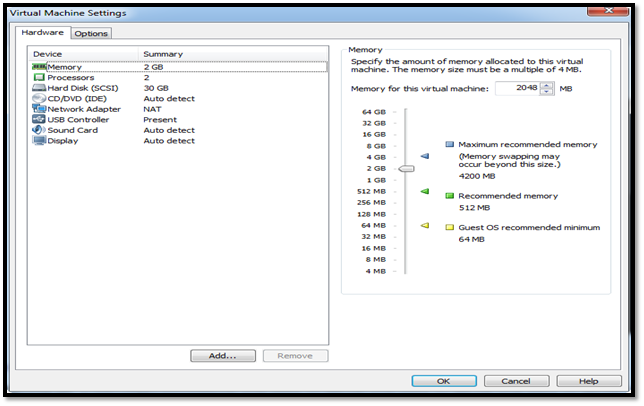Click the green recommended memory marker
This screenshot has width=644, height=406.
pyautogui.click(x=424, y=191)
